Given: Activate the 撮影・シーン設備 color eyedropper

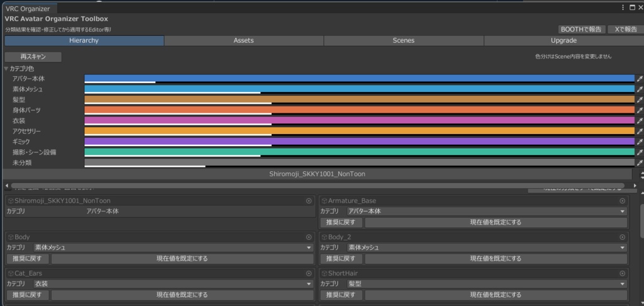Looking at the screenshot, I should tap(640, 152).
